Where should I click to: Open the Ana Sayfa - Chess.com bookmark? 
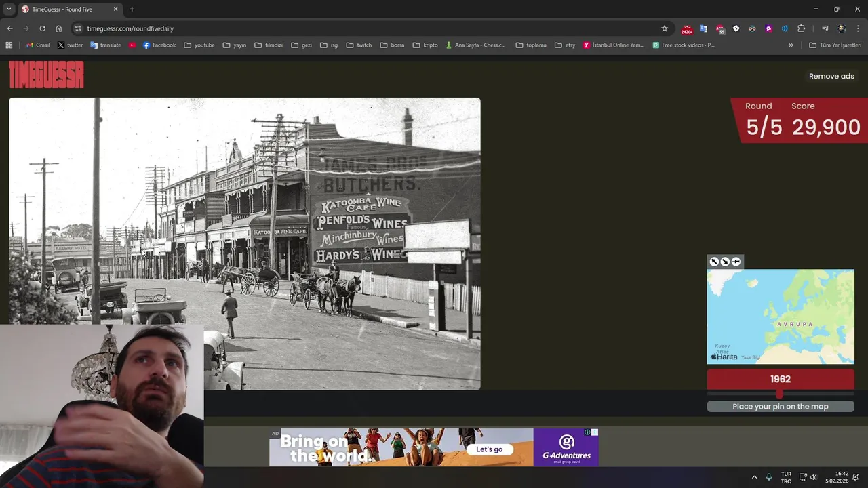pyautogui.click(x=475, y=45)
